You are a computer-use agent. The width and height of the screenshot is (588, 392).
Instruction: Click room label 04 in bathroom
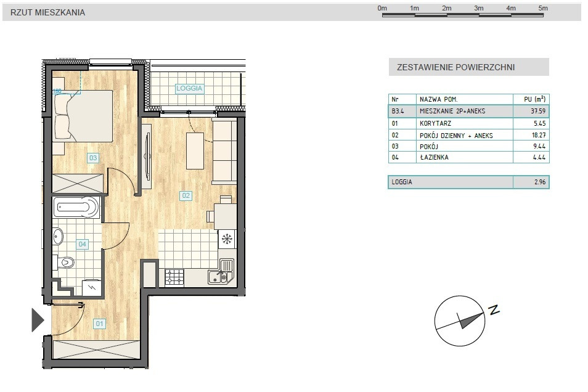pyautogui.click(x=82, y=244)
